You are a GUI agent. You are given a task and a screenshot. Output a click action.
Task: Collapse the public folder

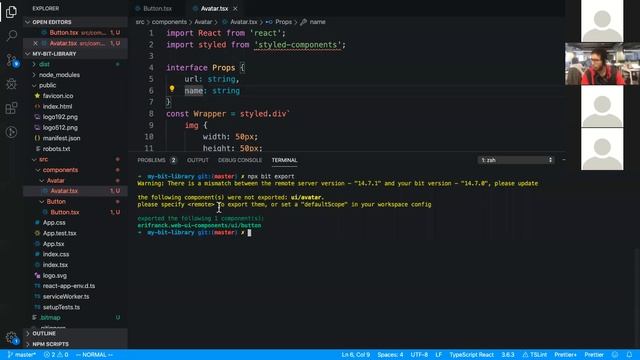(47, 85)
